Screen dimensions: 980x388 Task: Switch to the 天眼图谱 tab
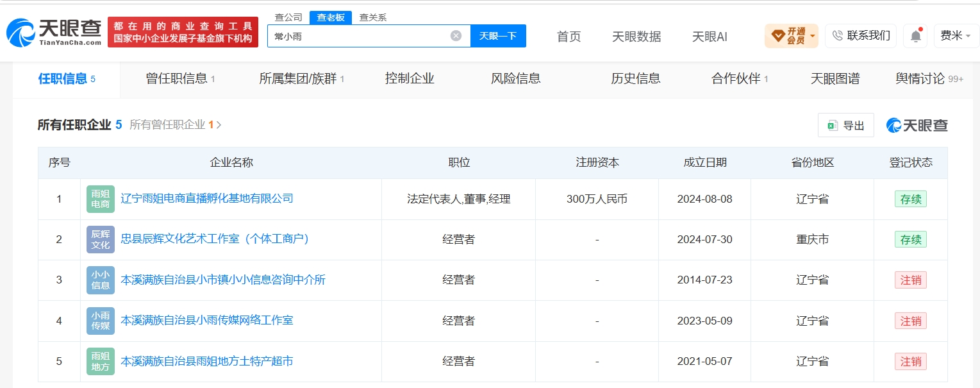(835, 79)
